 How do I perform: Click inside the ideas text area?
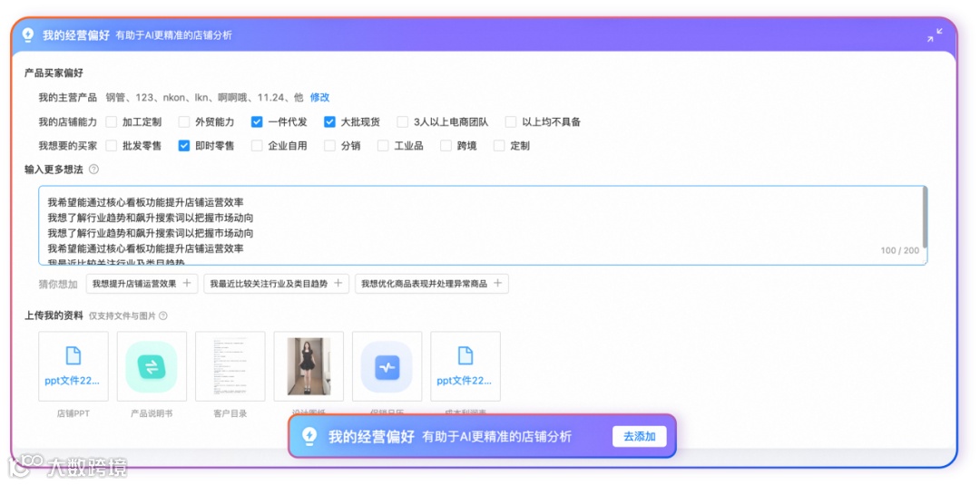(x=483, y=226)
